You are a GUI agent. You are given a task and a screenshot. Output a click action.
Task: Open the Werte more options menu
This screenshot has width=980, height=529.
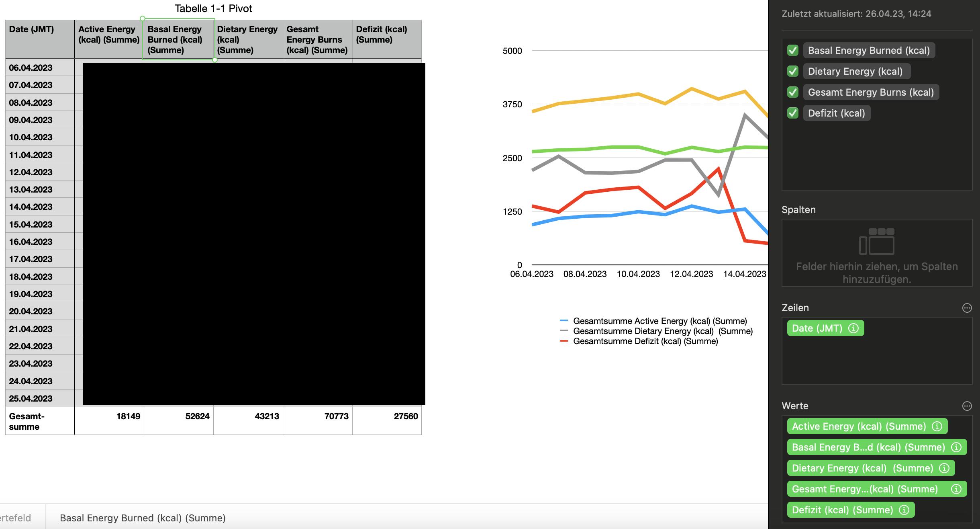pyautogui.click(x=967, y=406)
